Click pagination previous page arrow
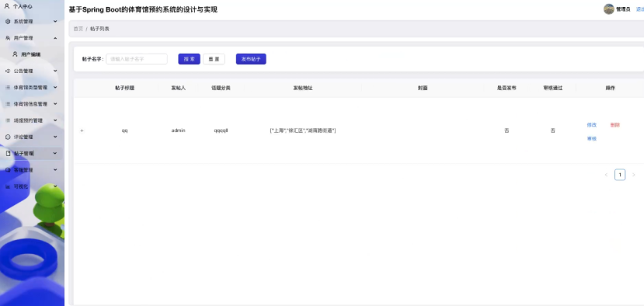This screenshot has width=644, height=306. pos(606,175)
